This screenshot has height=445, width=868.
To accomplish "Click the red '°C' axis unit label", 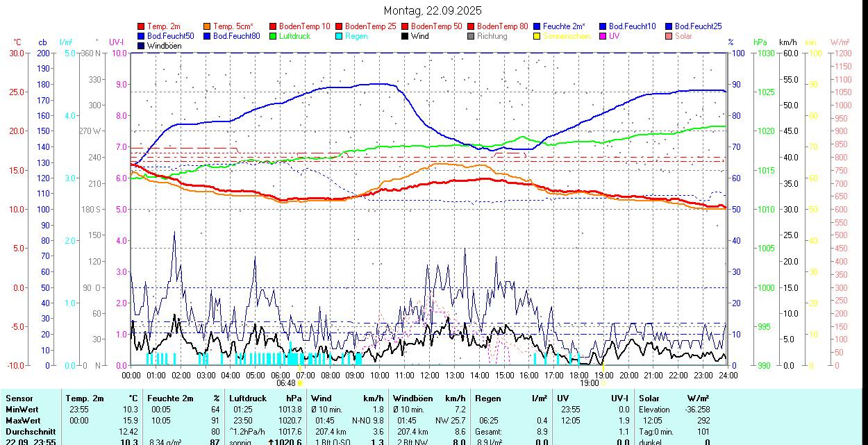I will (x=17, y=42).
